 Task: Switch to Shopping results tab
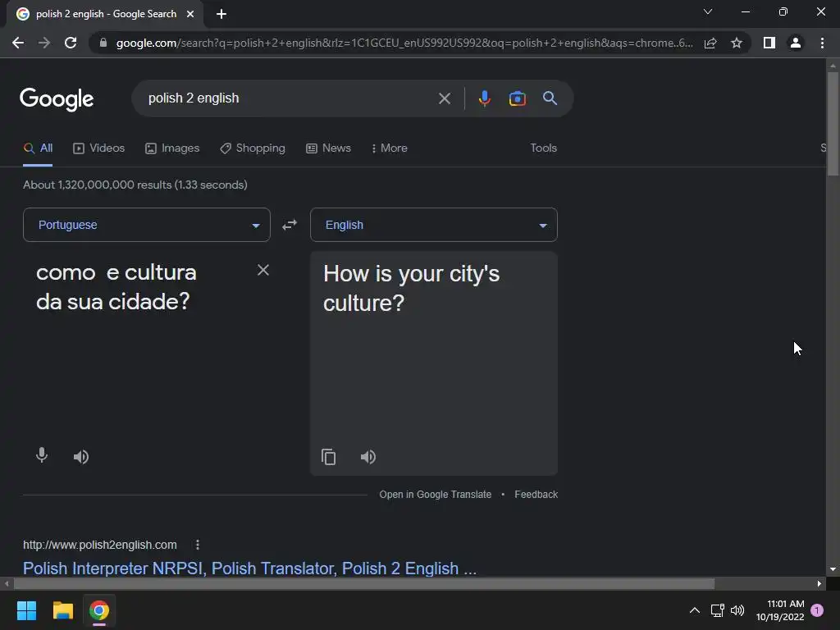tap(253, 148)
